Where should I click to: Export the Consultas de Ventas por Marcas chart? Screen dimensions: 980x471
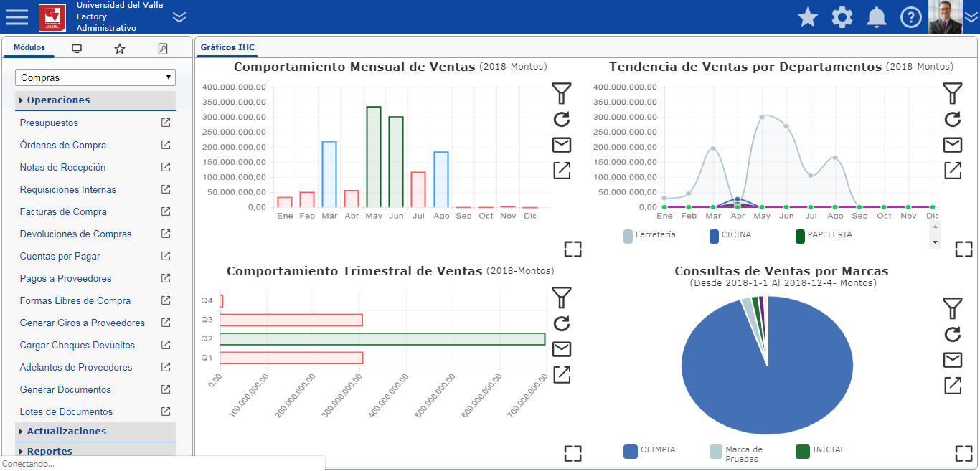(x=953, y=386)
